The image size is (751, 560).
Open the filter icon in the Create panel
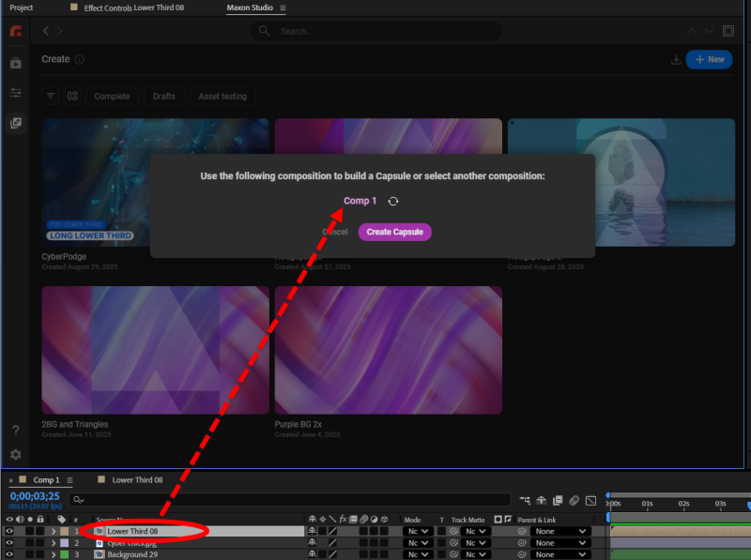(x=51, y=97)
